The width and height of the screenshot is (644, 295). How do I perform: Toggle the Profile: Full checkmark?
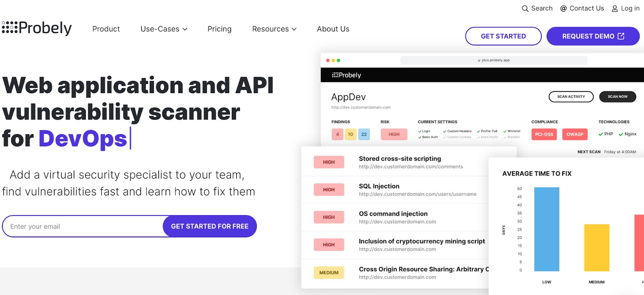coord(479,131)
